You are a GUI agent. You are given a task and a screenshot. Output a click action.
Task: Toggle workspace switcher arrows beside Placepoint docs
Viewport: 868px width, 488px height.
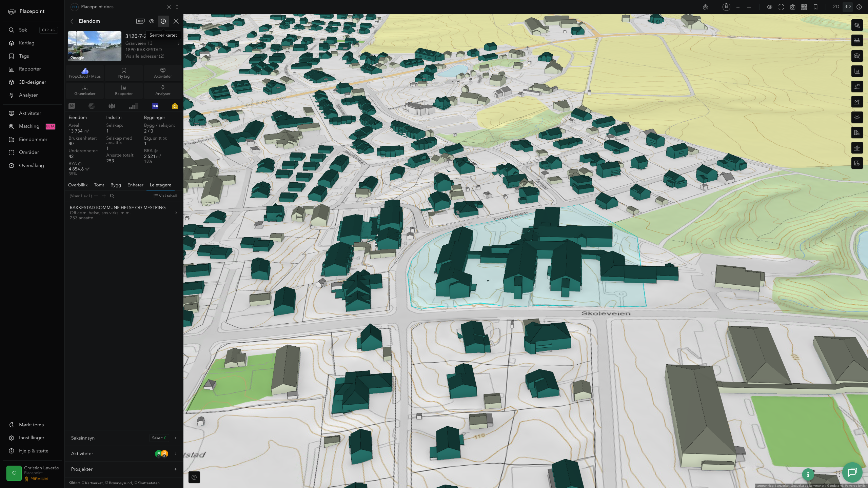(x=177, y=7)
